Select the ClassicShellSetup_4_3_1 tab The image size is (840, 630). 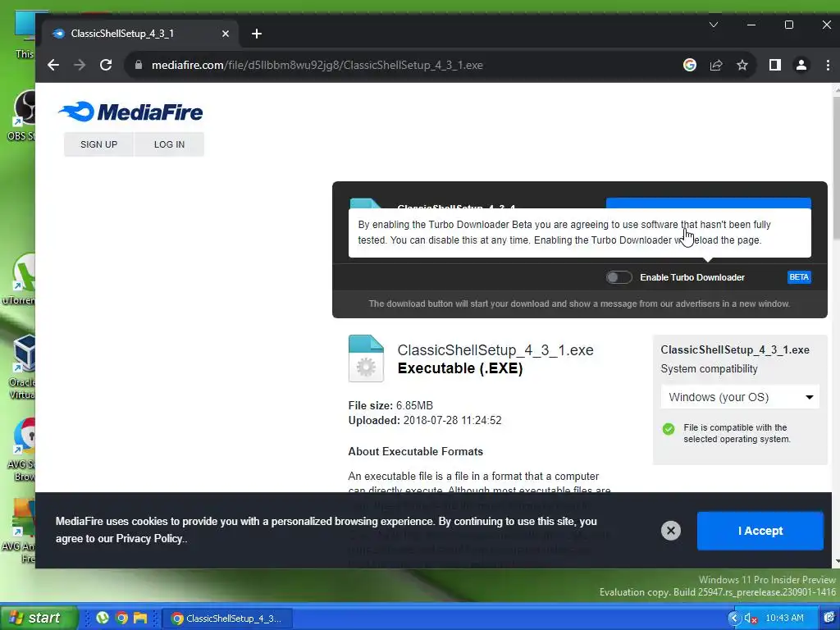click(x=139, y=34)
